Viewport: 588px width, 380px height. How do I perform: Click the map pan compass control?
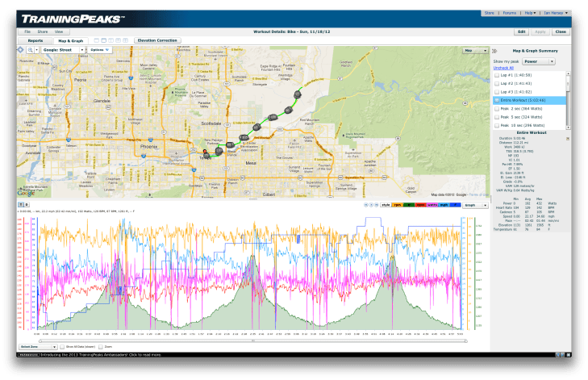click(21, 49)
